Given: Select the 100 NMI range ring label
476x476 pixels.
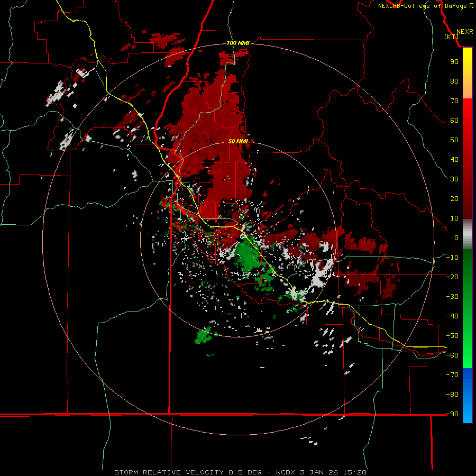Looking at the screenshot, I should click(x=238, y=43).
